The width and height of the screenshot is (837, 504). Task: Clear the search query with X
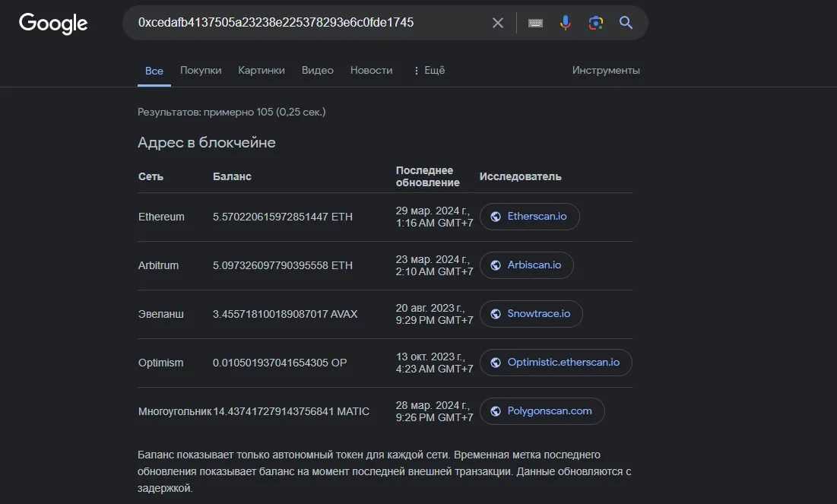[x=497, y=23]
